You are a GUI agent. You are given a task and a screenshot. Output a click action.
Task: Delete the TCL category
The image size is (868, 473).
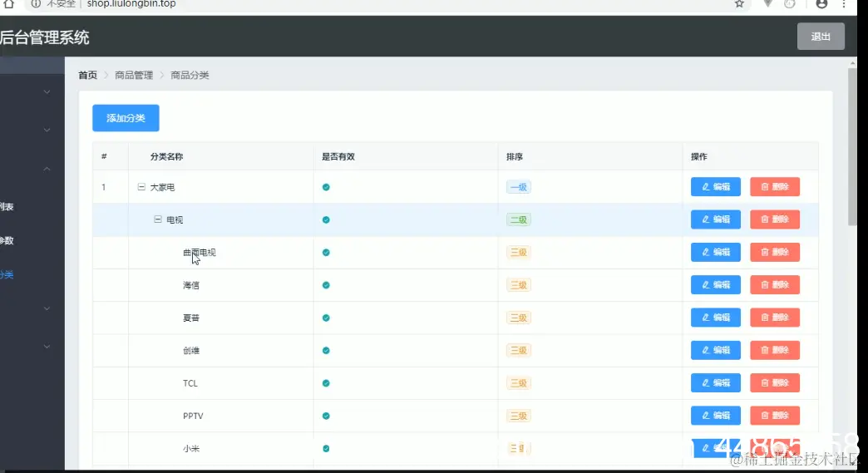coord(775,383)
